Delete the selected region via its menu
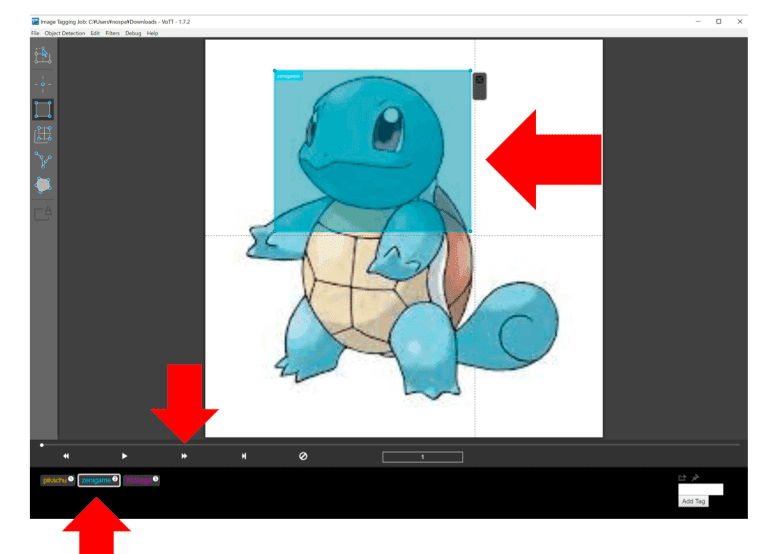This screenshot has height=554, width=773. (479, 80)
